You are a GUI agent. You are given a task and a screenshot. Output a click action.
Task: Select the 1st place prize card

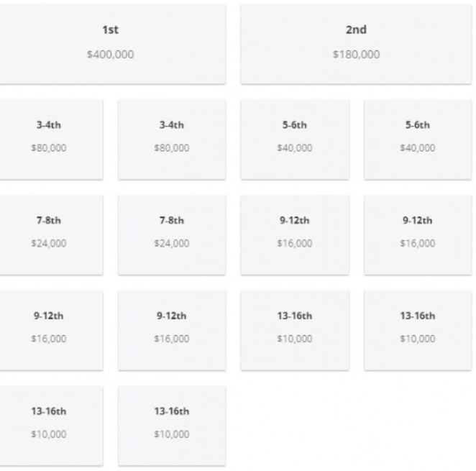(x=113, y=44)
